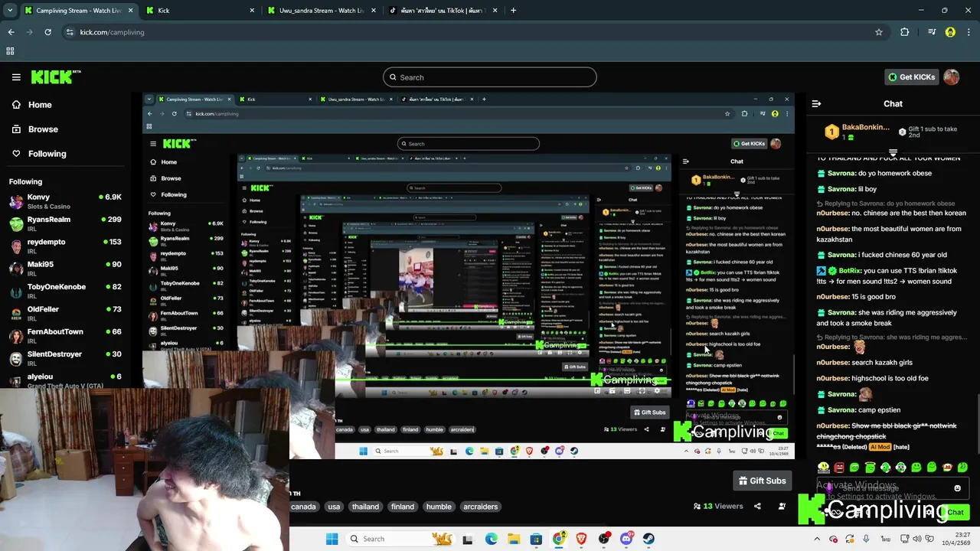Open RyansRealm channel in Following list

(x=66, y=223)
